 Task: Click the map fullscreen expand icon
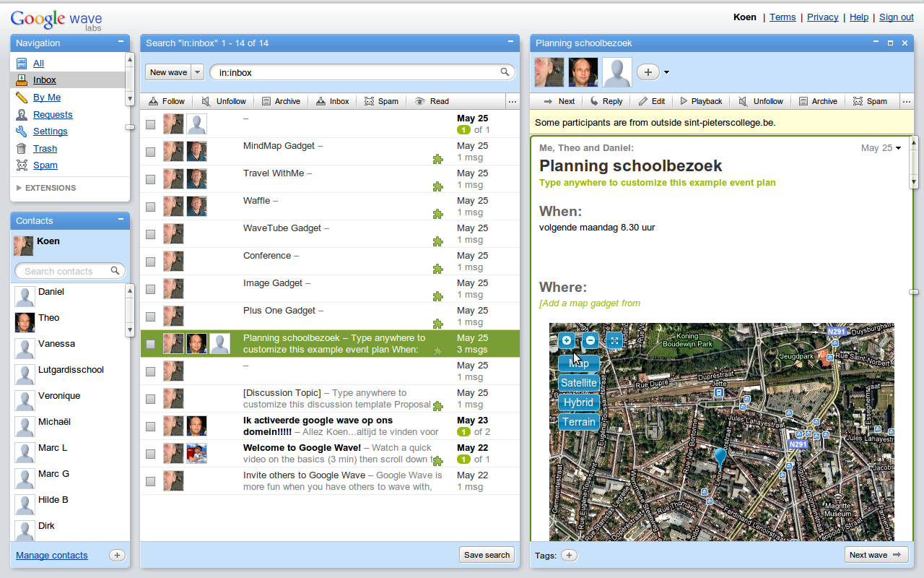614,340
